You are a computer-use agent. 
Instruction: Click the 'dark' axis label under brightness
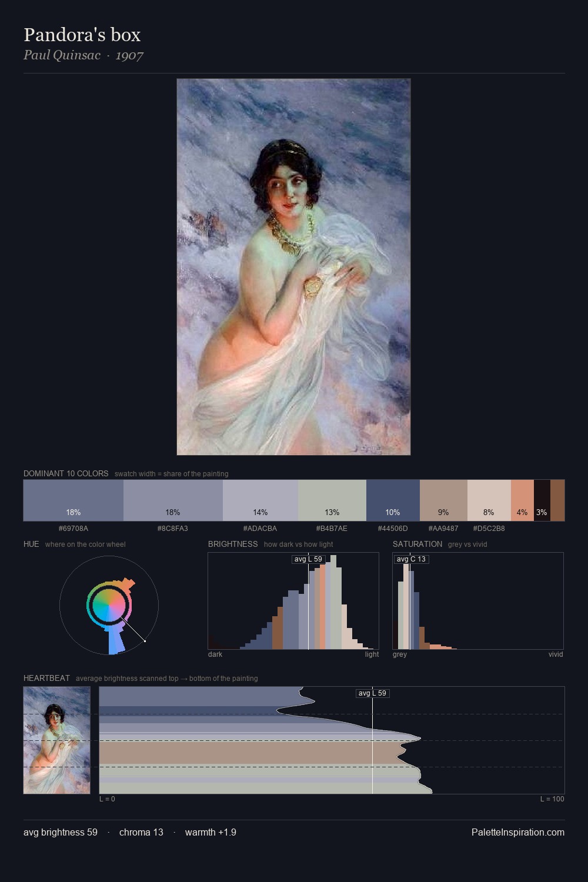coord(215,654)
